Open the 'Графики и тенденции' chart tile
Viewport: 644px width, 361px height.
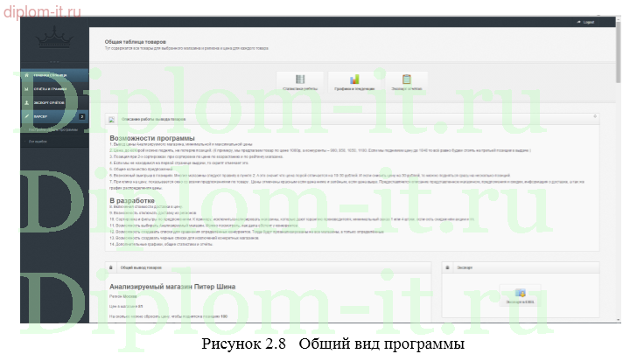point(353,82)
